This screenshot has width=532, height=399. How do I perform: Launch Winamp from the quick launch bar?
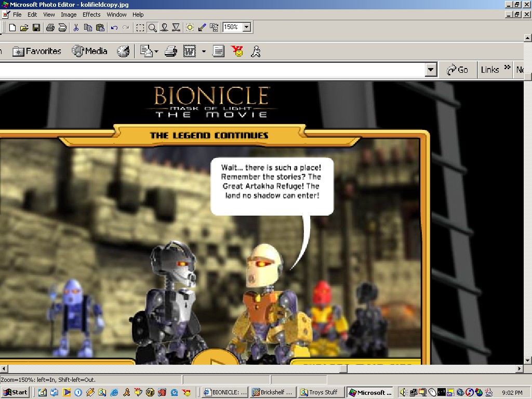coord(90,393)
